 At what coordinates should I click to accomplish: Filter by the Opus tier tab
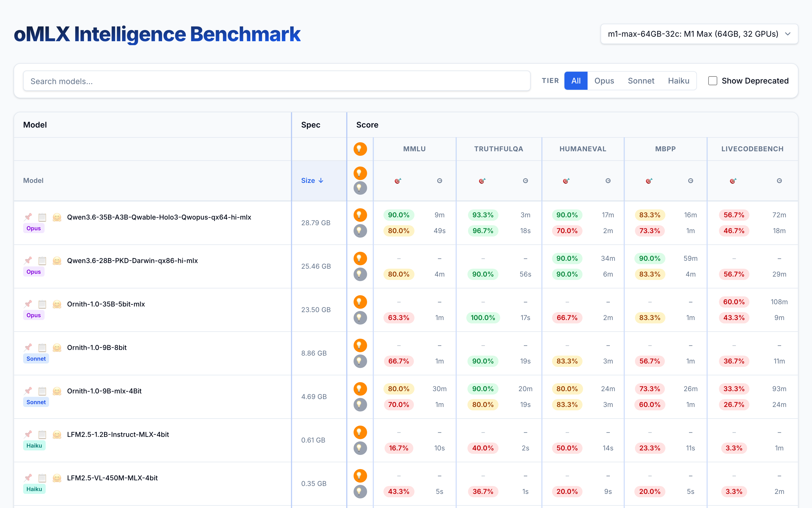point(604,81)
